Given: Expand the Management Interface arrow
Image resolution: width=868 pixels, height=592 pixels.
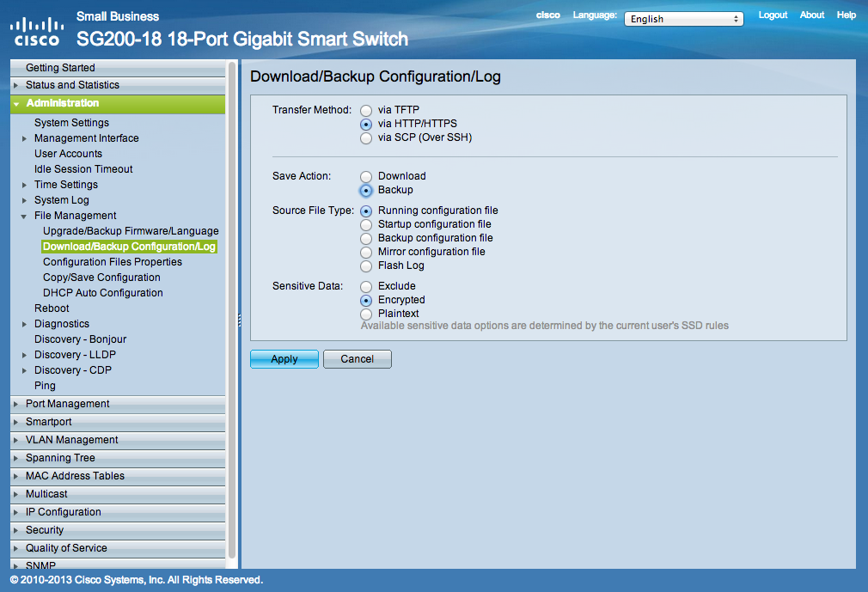Looking at the screenshot, I should [x=24, y=139].
